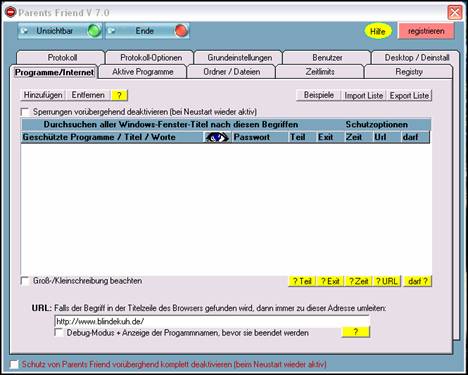468x375 pixels.
Task: Open the Beispiele examples button
Action: [x=319, y=95]
